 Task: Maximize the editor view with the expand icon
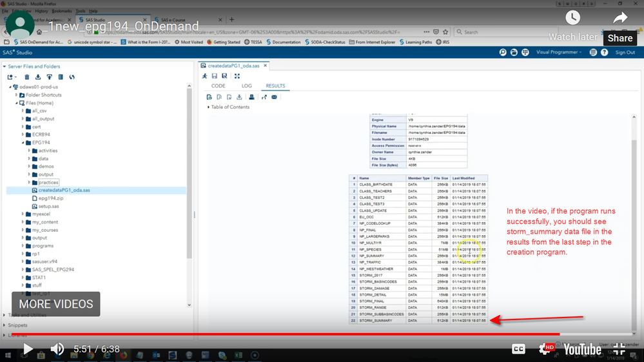(x=237, y=76)
